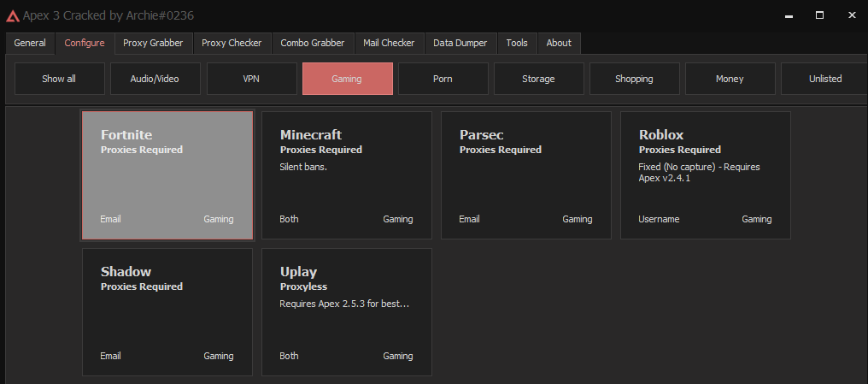Open the Combo Grabber tab
The width and height of the screenshot is (868, 384).
[x=312, y=43]
